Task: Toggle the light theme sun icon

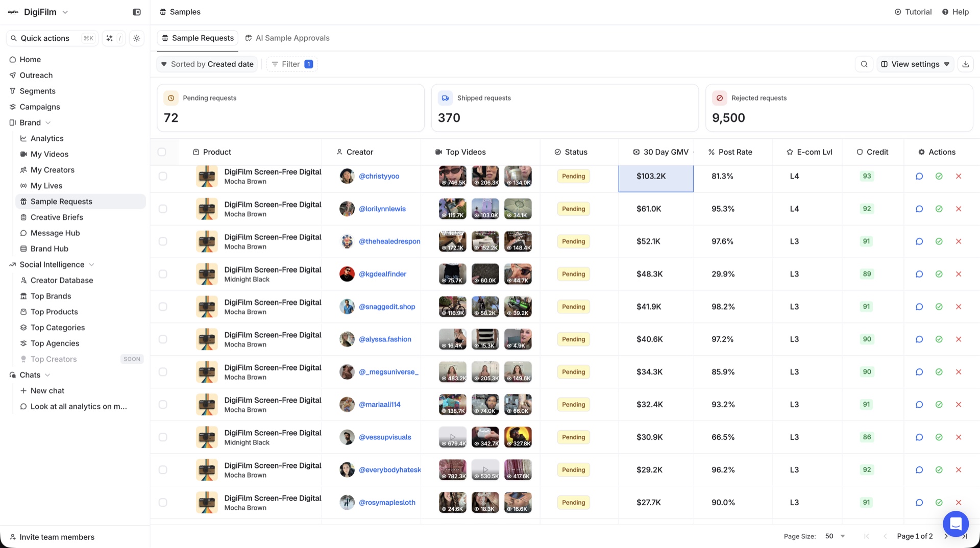Action: pyautogui.click(x=137, y=38)
